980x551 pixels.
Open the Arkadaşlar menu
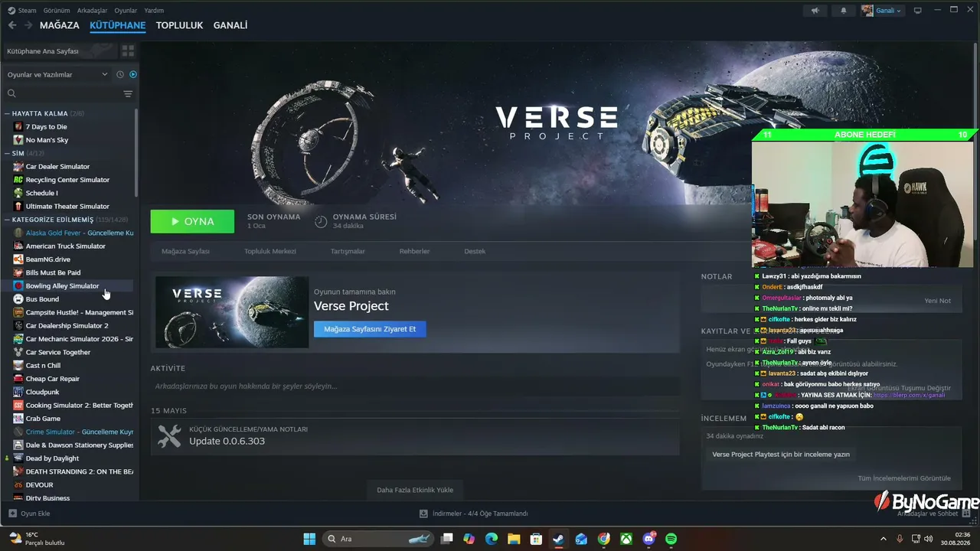92,11
